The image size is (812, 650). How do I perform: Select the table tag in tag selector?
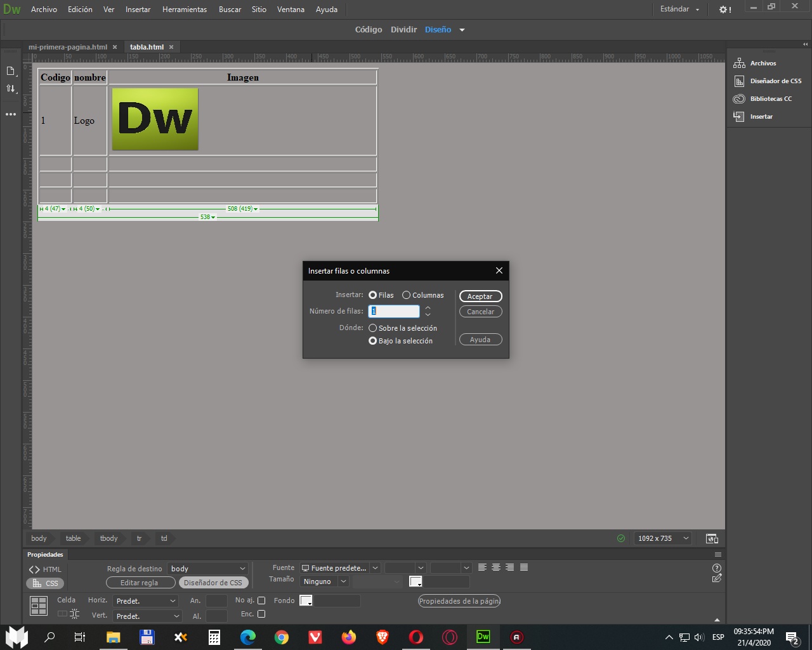(x=73, y=538)
